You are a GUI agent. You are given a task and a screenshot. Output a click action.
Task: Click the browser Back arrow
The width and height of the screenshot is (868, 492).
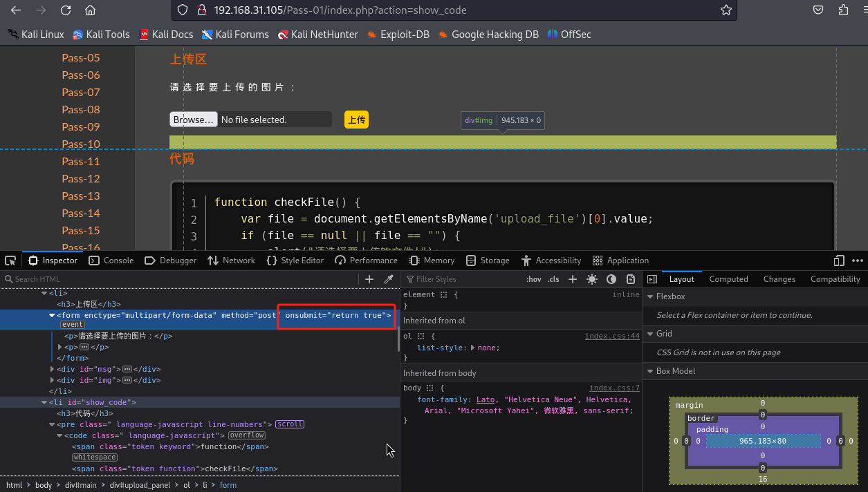[x=16, y=10]
